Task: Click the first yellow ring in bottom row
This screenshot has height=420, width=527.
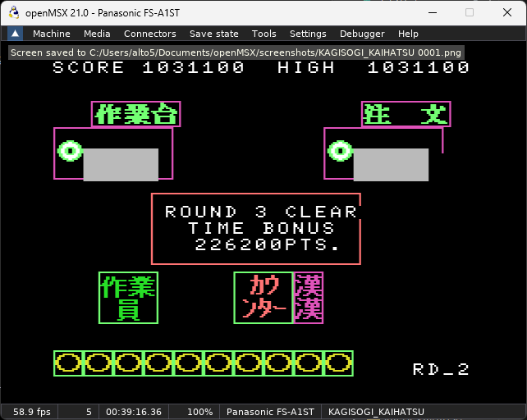Action: pos(69,363)
